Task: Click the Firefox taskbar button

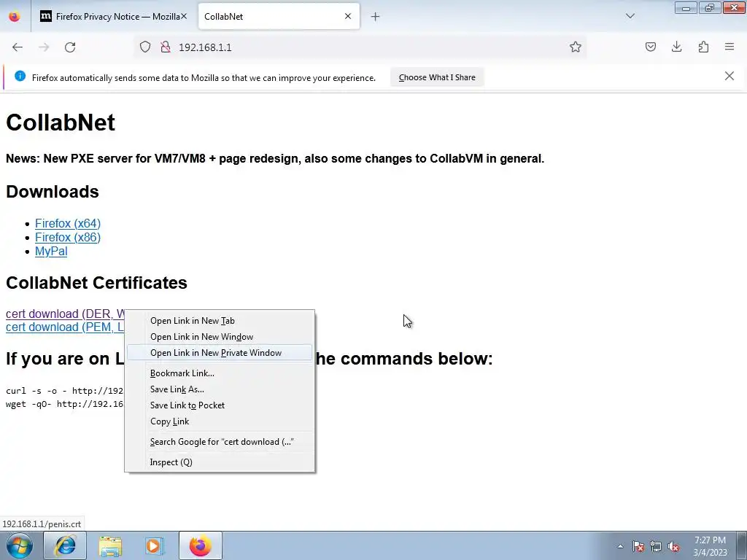Action: click(201, 545)
